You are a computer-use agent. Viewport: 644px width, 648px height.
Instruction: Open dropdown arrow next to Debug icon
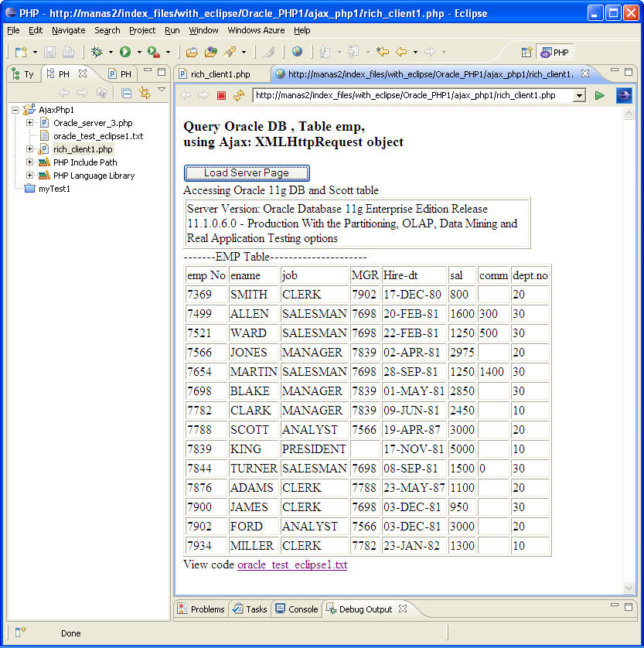111,53
